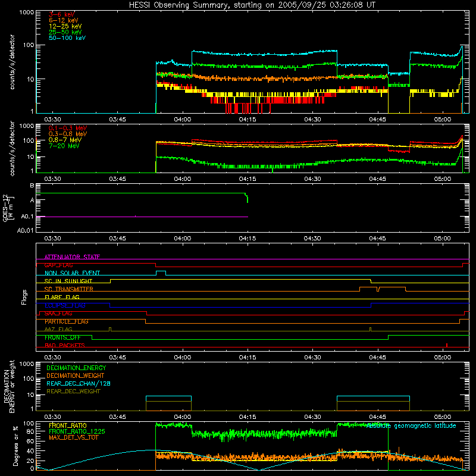Click the 25-50 keV legend label

(65, 32)
